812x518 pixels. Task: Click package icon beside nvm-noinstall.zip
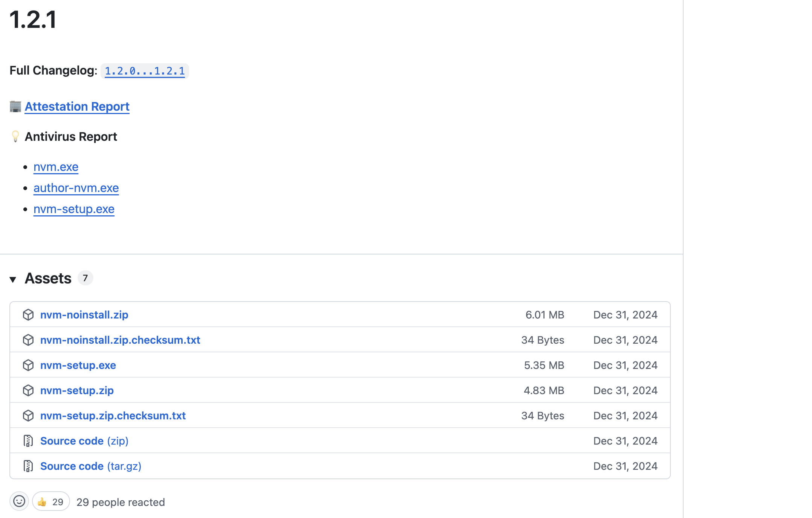tap(28, 315)
